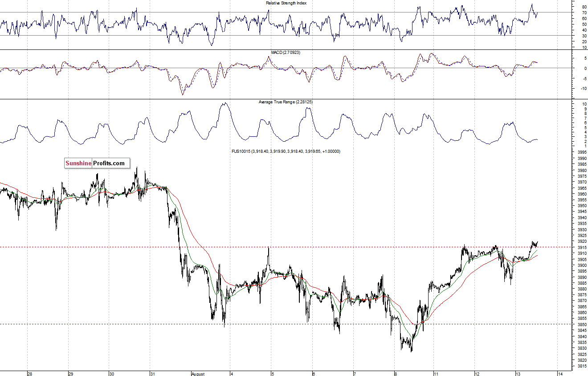Click the 3965 price axis value
588x376 pixels.
(x=581, y=188)
